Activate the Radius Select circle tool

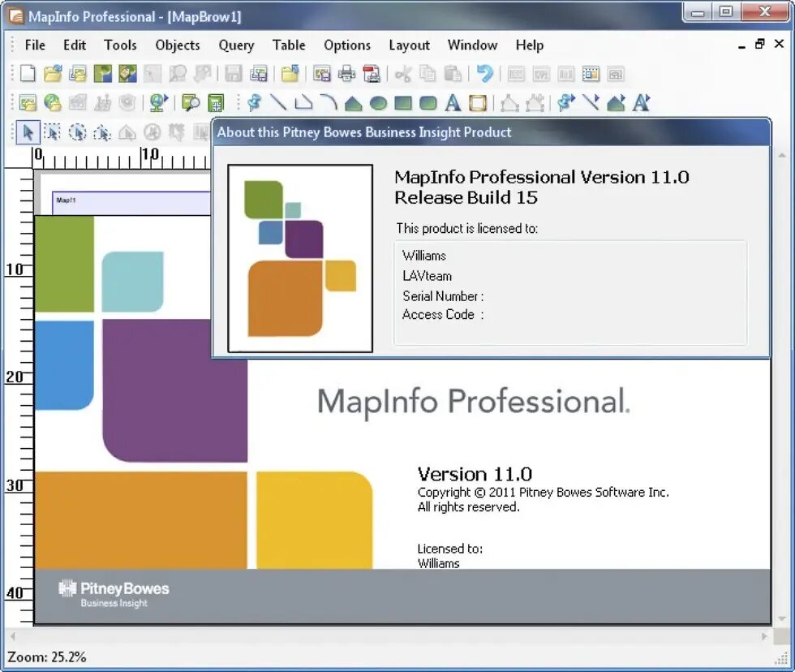[x=78, y=132]
